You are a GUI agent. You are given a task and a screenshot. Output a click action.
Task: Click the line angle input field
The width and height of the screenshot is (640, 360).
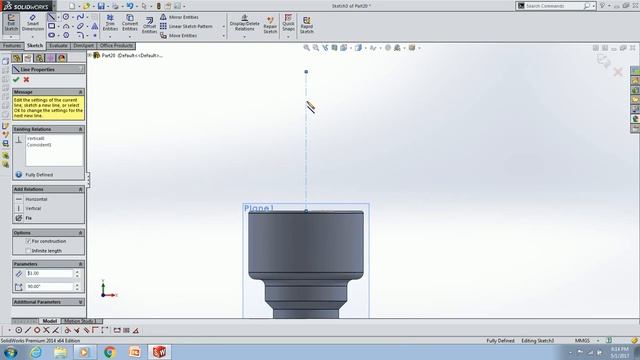(x=49, y=287)
